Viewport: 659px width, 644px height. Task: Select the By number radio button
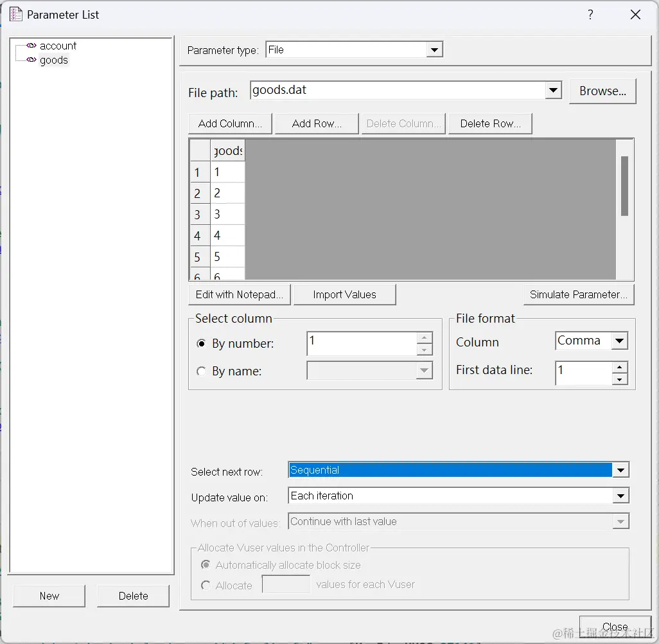201,344
